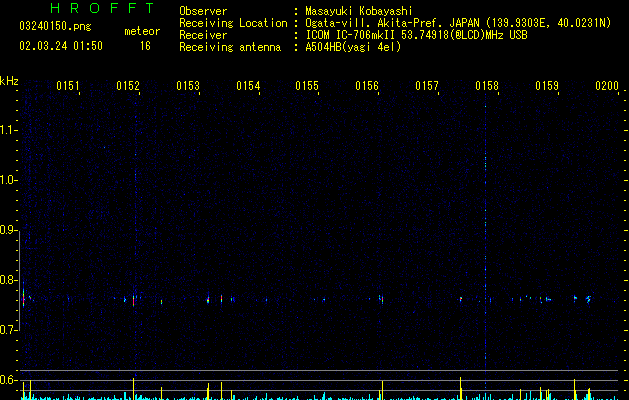629x400 pixels.
Task: Click the 0156 time marker
Action: [367, 86]
